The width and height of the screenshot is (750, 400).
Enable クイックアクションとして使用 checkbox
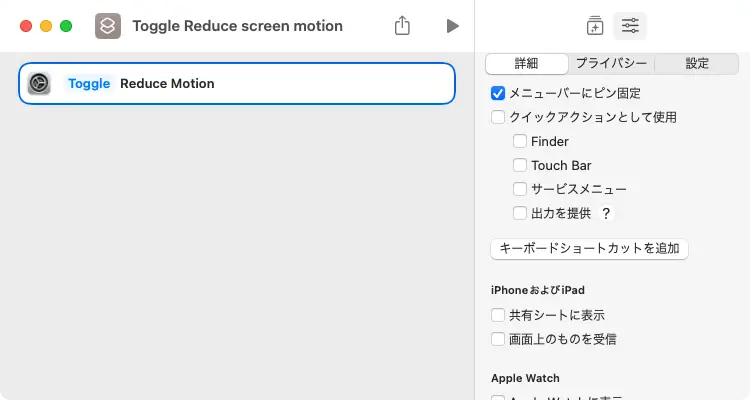tap(498, 117)
